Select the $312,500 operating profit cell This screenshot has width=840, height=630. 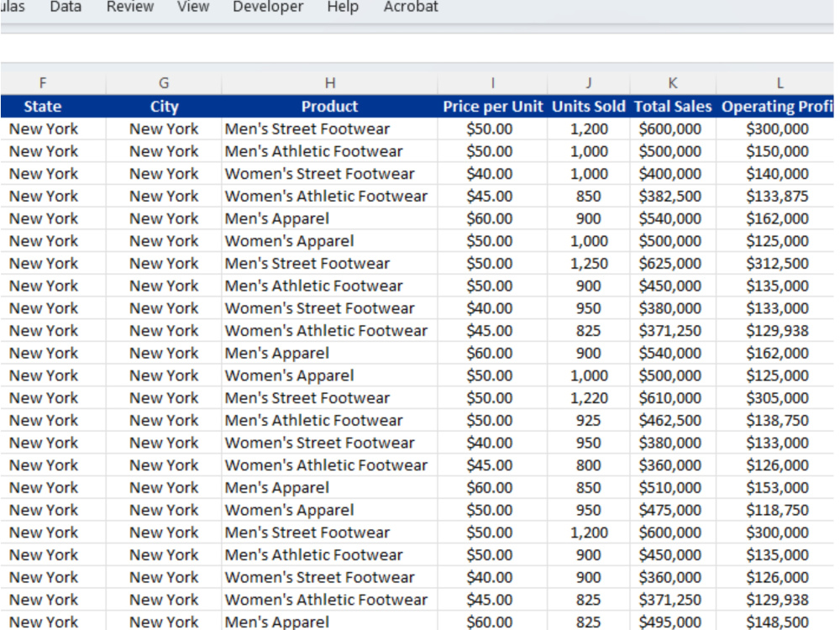[x=775, y=264]
